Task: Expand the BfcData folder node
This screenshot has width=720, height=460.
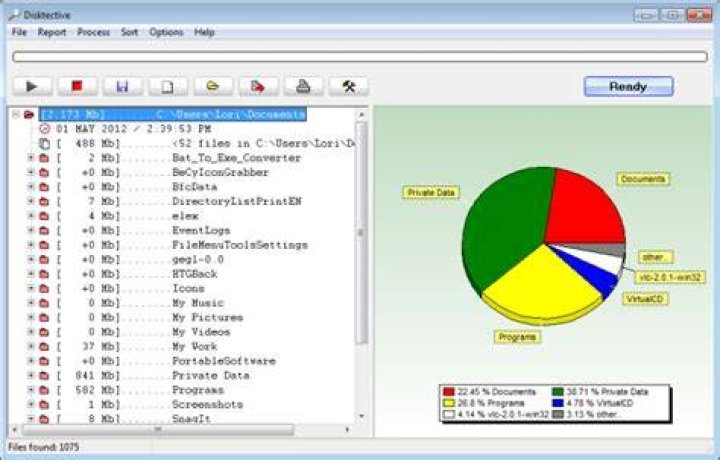Action: click(x=31, y=187)
